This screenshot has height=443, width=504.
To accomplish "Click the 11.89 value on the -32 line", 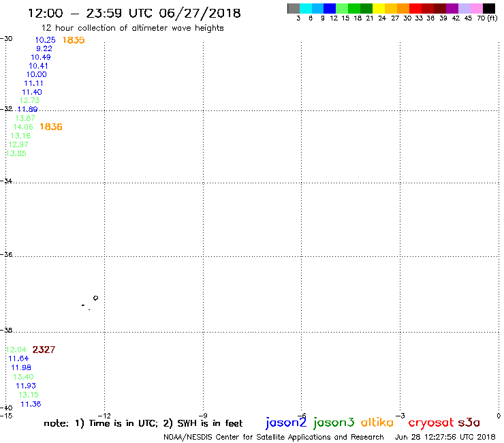I will (27, 109).
